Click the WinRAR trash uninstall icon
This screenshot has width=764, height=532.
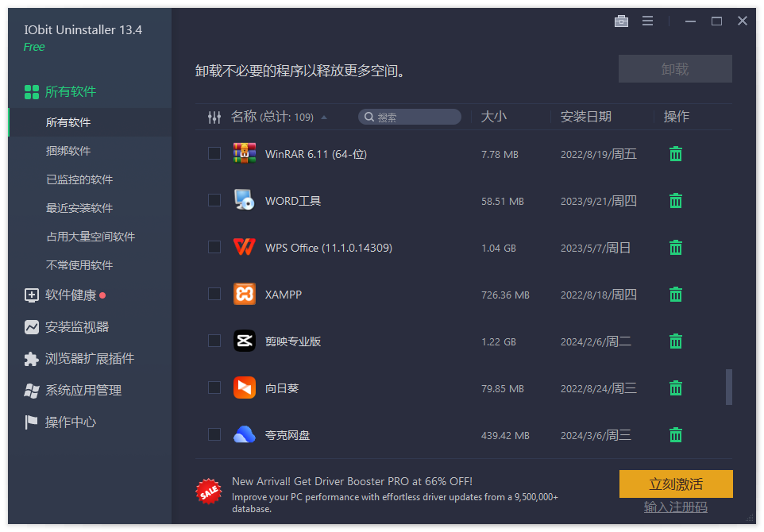coord(676,154)
